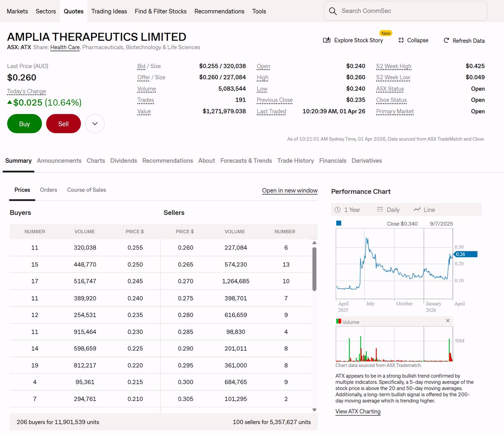This screenshot has height=435, width=504.
Task: Open the Markets menu
Action: click(x=17, y=11)
